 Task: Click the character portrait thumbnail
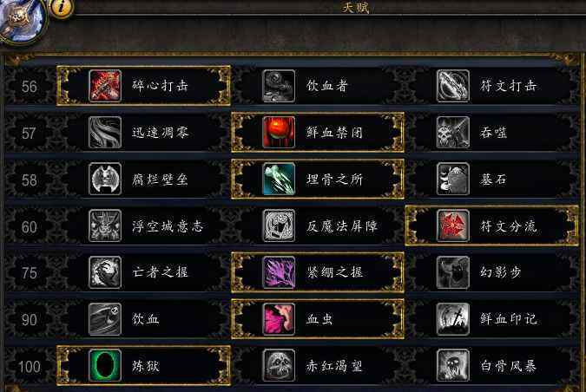tap(22, 21)
